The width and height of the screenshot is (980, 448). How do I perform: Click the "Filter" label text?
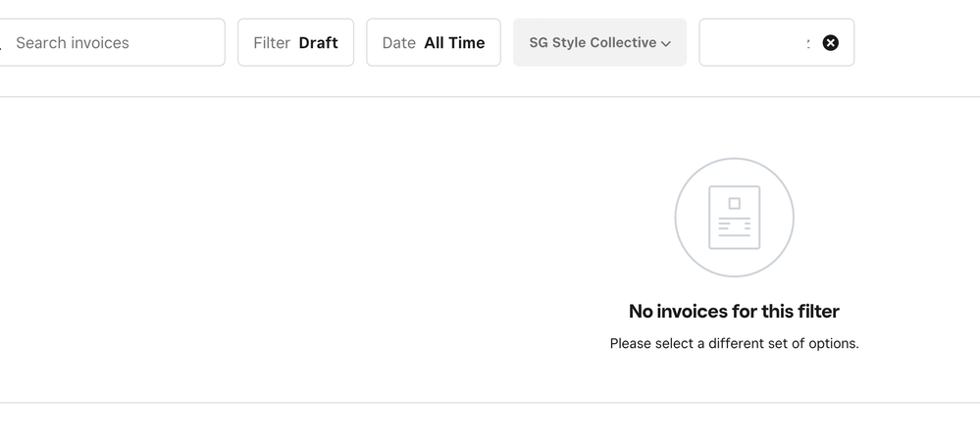[272, 43]
